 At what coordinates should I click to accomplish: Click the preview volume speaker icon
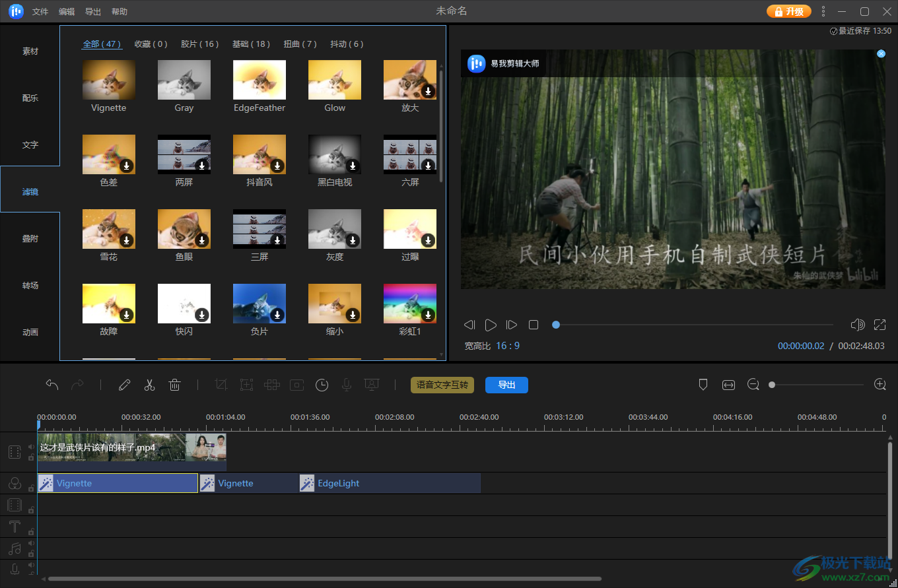[x=858, y=325]
